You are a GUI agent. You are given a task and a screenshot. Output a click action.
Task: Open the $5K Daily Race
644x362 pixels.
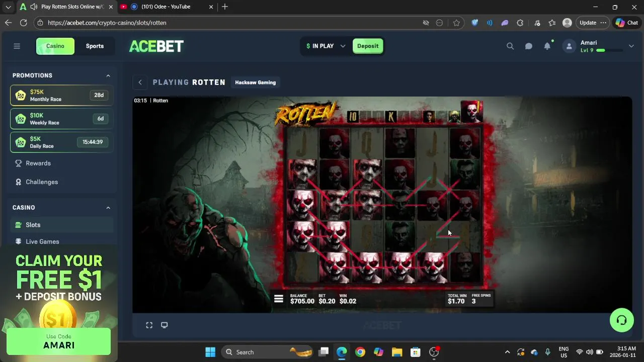click(x=61, y=142)
